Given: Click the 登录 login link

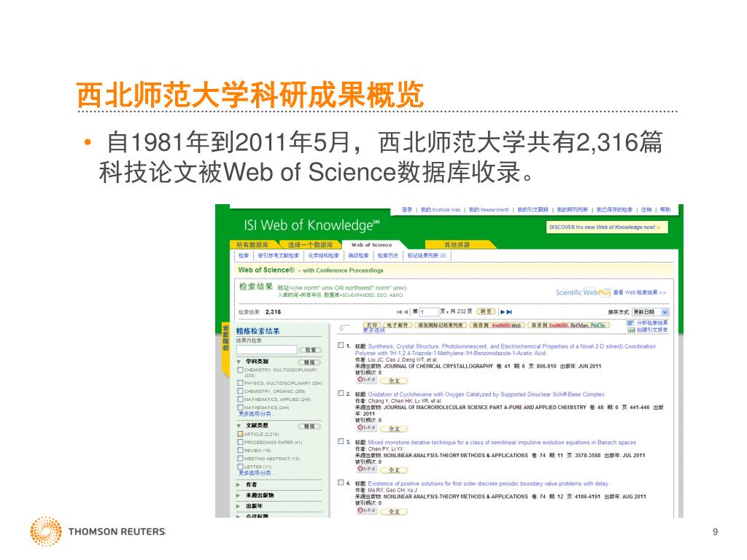Looking at the screenshot, I should point(407,209).
